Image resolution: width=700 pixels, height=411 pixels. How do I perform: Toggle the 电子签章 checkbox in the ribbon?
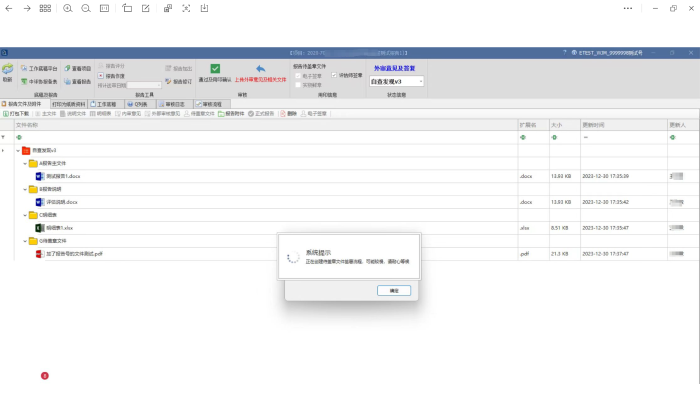pos(297,75)
